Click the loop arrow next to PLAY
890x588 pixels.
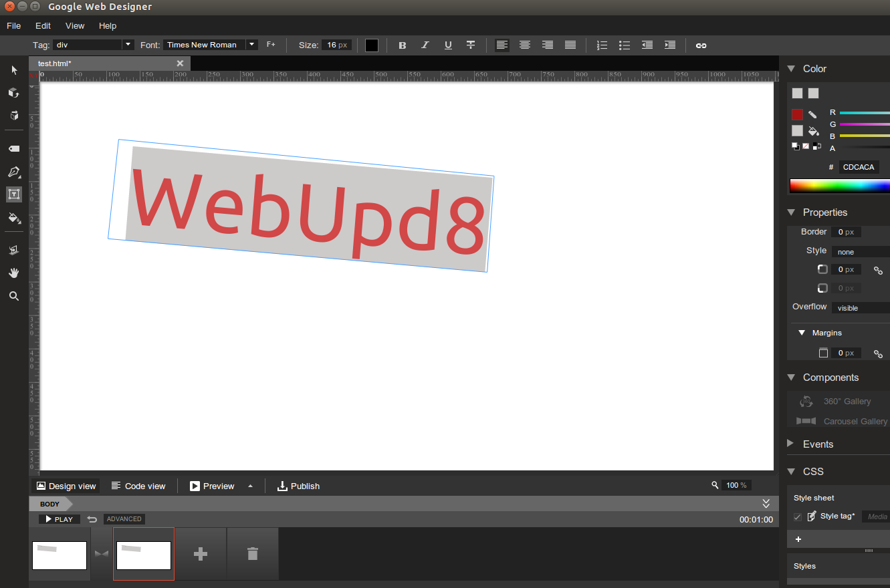coord(92,519)
